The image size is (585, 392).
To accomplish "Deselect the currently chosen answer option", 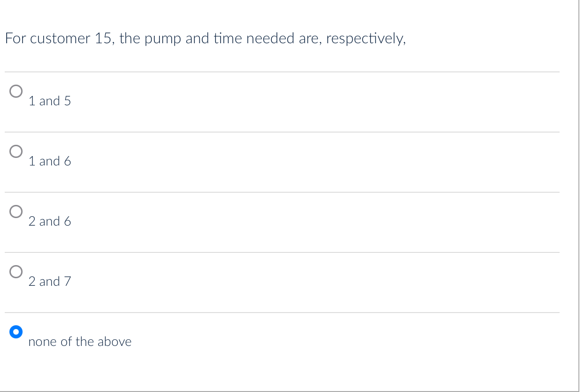I will coord(16,332).
